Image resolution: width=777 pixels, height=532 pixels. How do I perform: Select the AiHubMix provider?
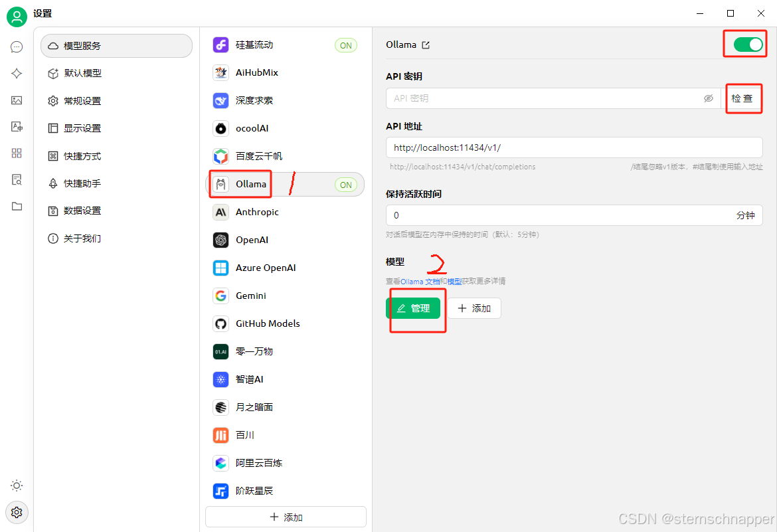[x=285, y=73]
